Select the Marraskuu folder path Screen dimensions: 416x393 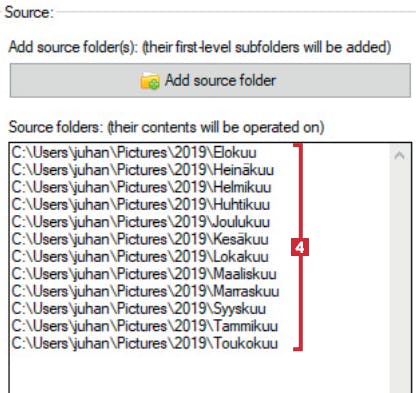(x=145, y=291)
